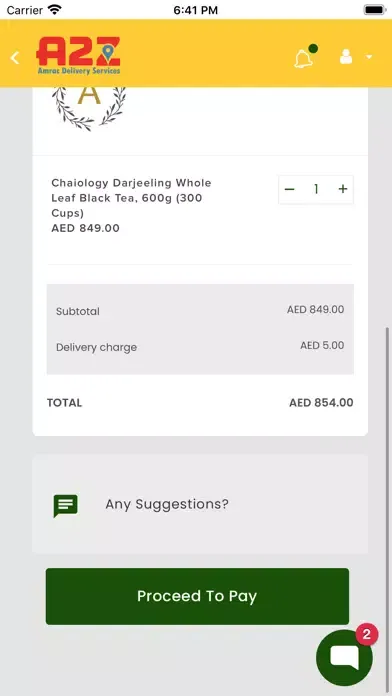The image size is (392, 696).
Task: Decrease tea quantity with minus button
Action: point(289,190)
